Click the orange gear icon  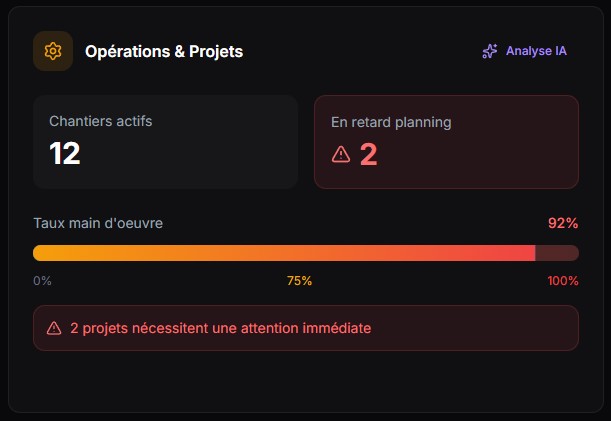[53, 51]
